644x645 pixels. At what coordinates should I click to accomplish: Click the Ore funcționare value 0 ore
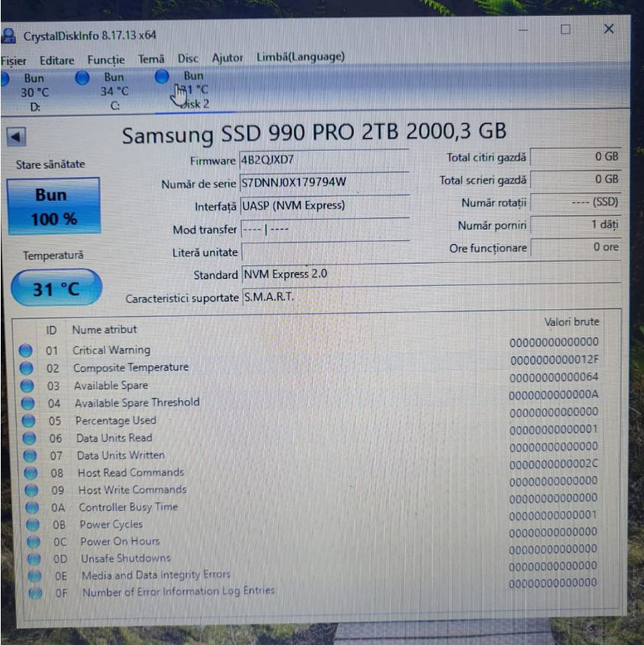point(575,247)
